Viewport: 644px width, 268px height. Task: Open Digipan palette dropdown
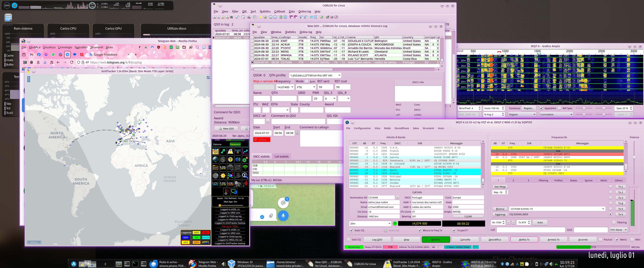522,114
